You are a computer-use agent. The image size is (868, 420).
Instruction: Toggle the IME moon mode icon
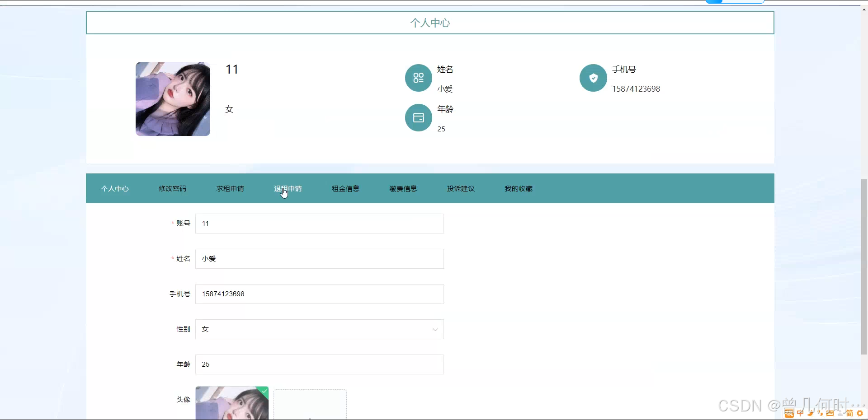[x=810, y=413]
